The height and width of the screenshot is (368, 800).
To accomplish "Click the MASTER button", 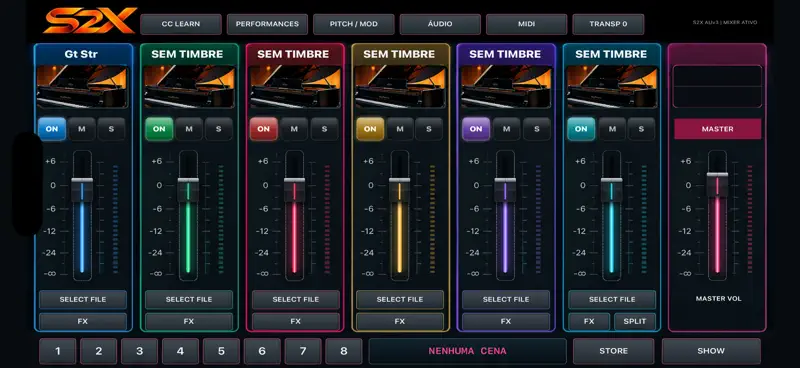I will click(717, 129).
